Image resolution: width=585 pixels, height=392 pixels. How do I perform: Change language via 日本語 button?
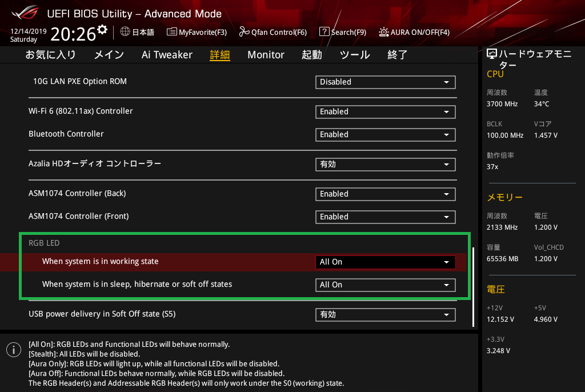tap(137, 32)
